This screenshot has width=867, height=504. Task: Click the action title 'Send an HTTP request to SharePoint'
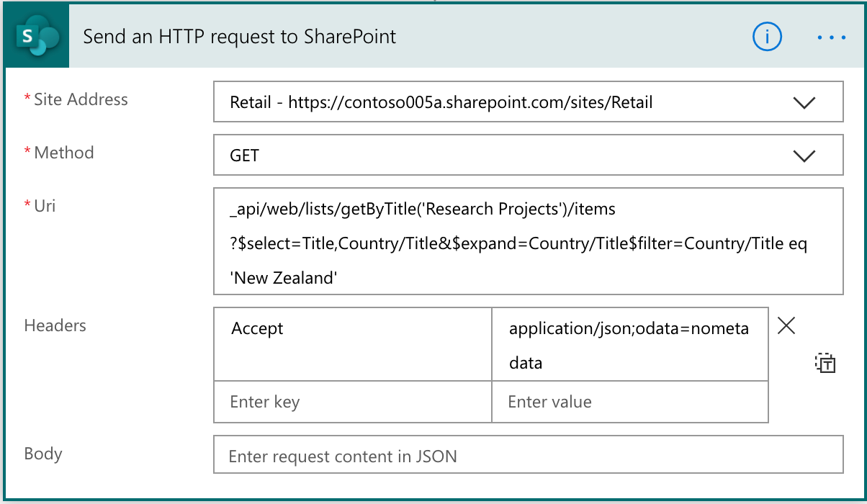click(240, 37)
